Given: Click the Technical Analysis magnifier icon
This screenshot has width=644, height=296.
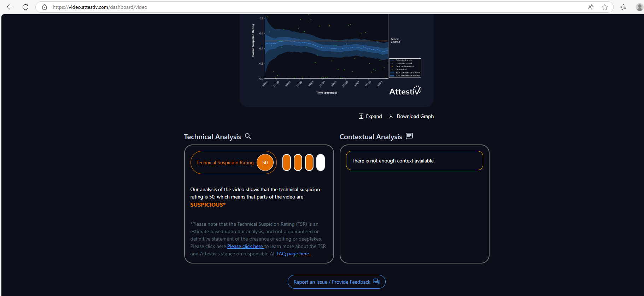Looking at the screenshot, I should pos(248,136).
